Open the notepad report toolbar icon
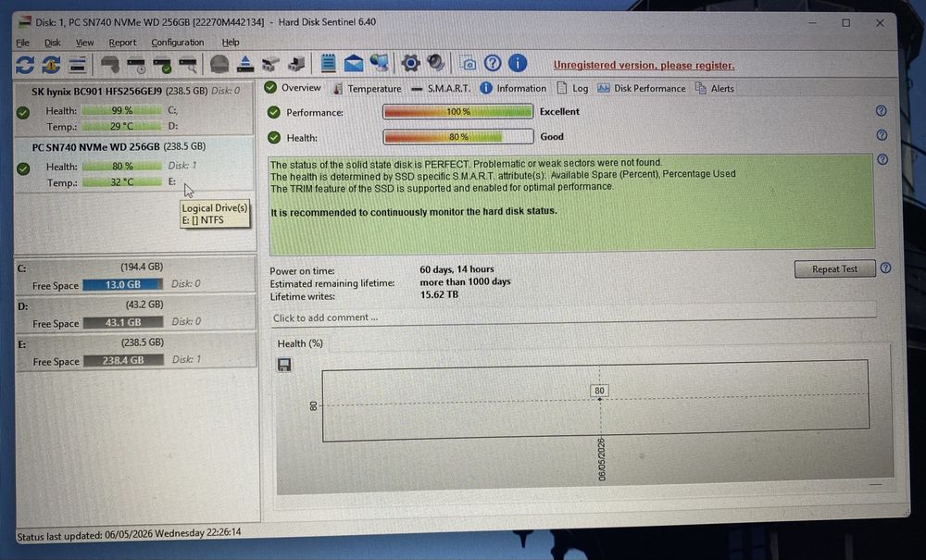Image resolution: width=926 pixels, height=560 pixels. pyautogui.click(x=328, y=63)
